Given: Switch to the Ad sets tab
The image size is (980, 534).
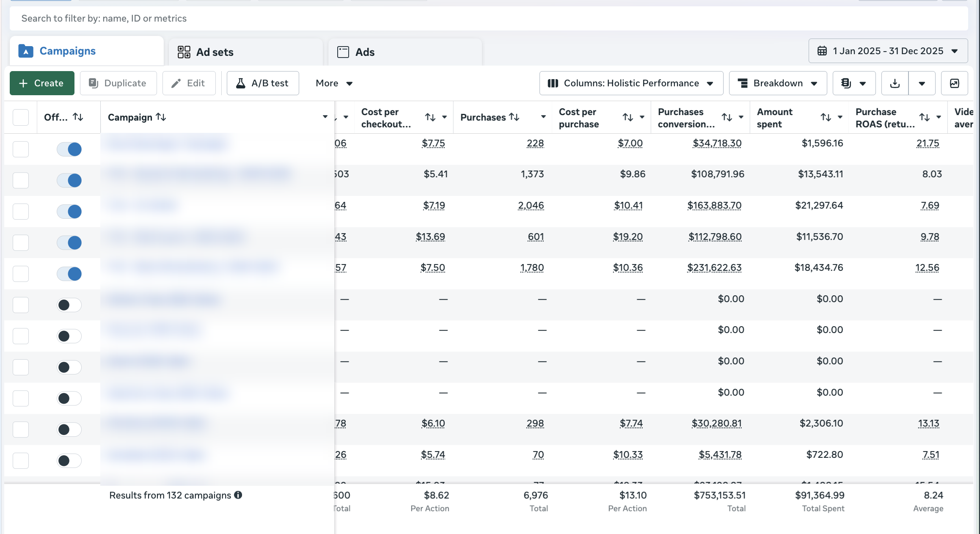Looking at the screenshot, I should [246, 52].
